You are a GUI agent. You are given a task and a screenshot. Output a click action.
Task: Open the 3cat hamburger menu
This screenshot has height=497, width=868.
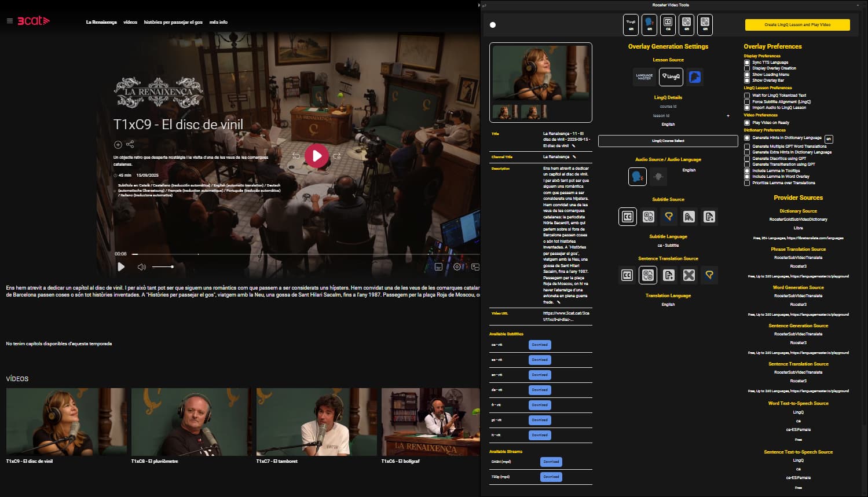coord(9,21)
